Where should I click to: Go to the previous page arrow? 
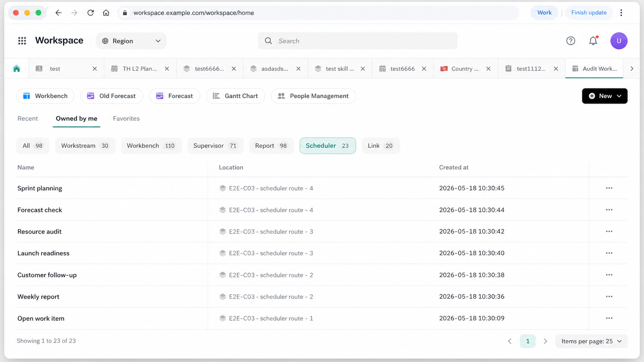click(510, 341)
